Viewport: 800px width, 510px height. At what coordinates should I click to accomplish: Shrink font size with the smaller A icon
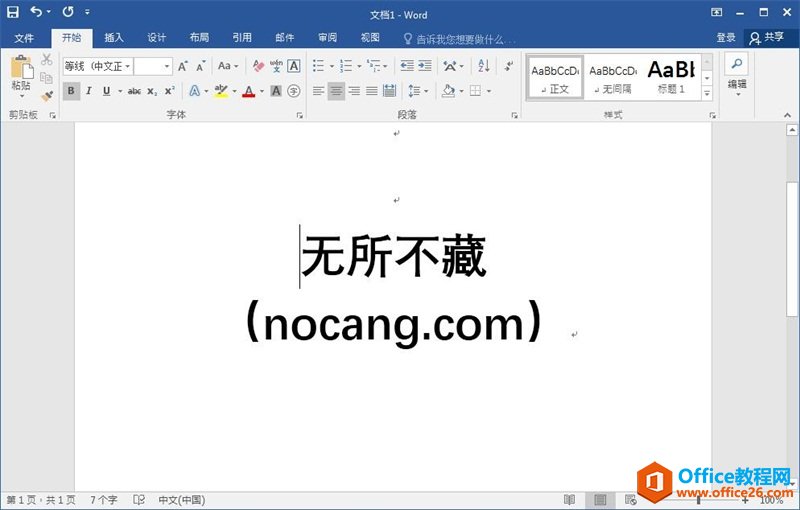[201, 66]
